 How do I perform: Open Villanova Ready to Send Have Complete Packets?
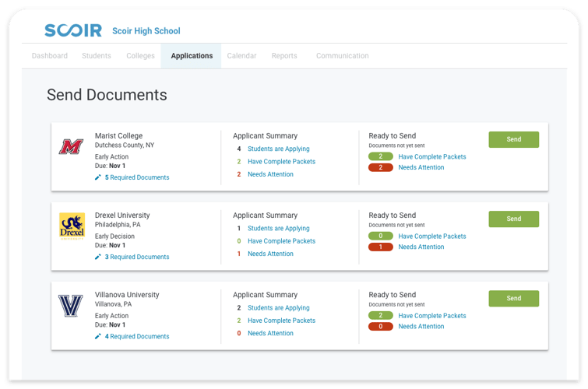[432, 316]
